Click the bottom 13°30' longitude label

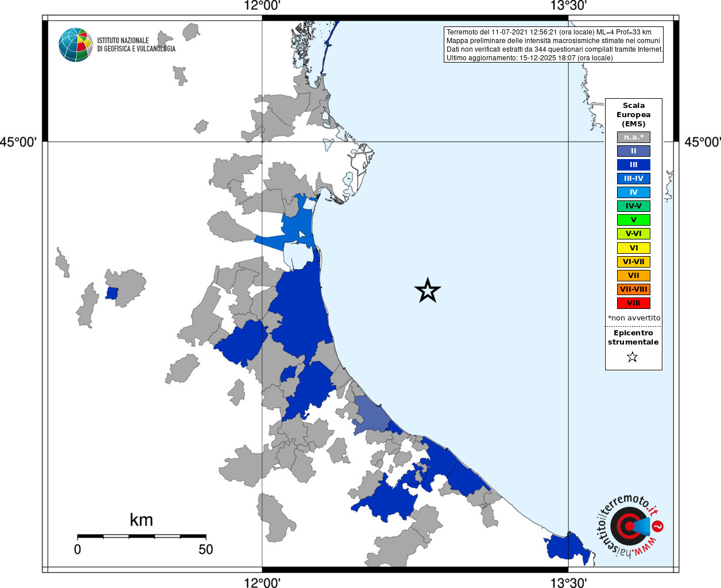pos(568,582)
